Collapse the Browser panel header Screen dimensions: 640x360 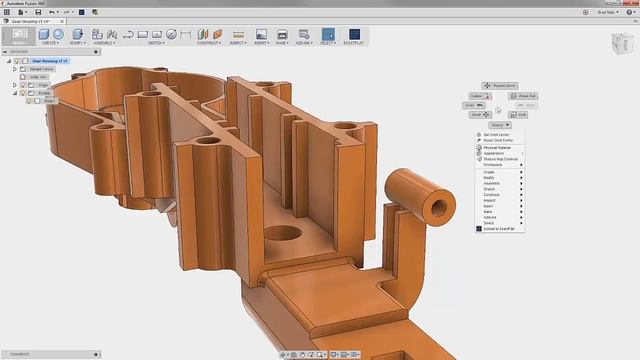pyautogui.click(x=5, y=52)
